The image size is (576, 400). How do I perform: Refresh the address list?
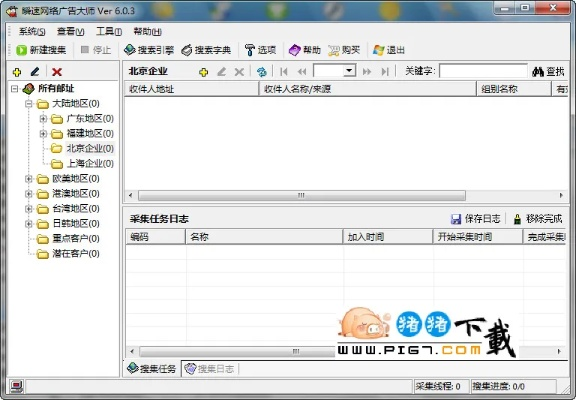[x=262, y=72]
